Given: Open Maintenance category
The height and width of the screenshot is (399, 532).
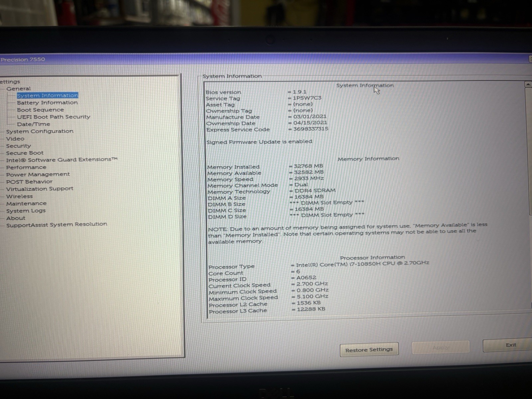Looking at the screenshot, I should point(26,203).
